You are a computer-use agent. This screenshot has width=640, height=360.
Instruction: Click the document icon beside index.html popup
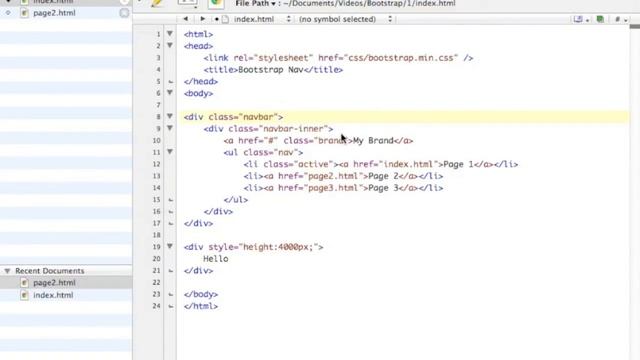[x=225, y=19]
